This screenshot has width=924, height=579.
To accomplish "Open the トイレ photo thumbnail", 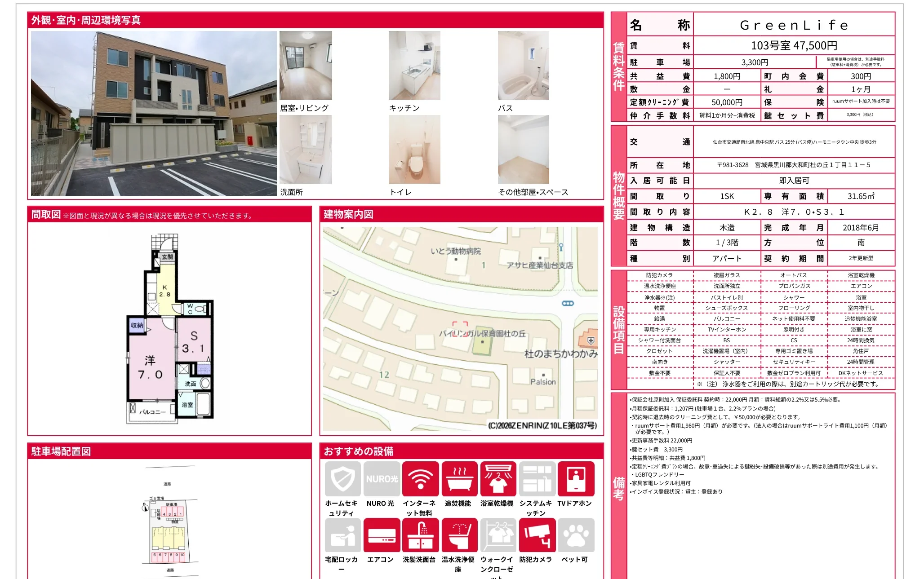I will pyautogui.click(x=415, y=149).
